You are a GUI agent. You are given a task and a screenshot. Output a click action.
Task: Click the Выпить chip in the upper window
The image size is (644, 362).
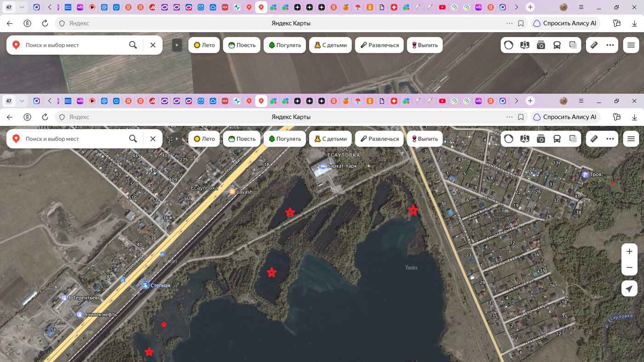tap(425, 45)
